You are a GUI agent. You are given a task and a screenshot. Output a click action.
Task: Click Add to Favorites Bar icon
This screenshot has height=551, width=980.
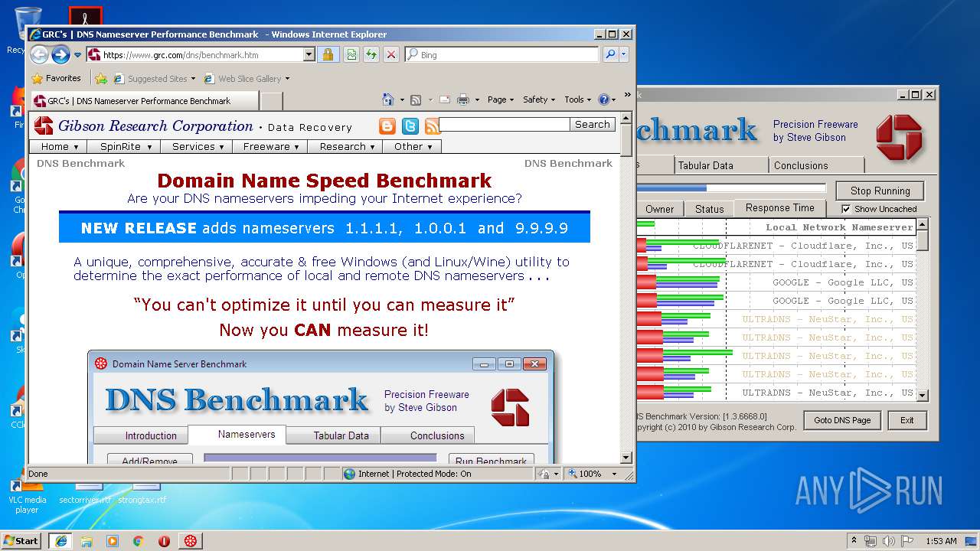tap(100, 78)
